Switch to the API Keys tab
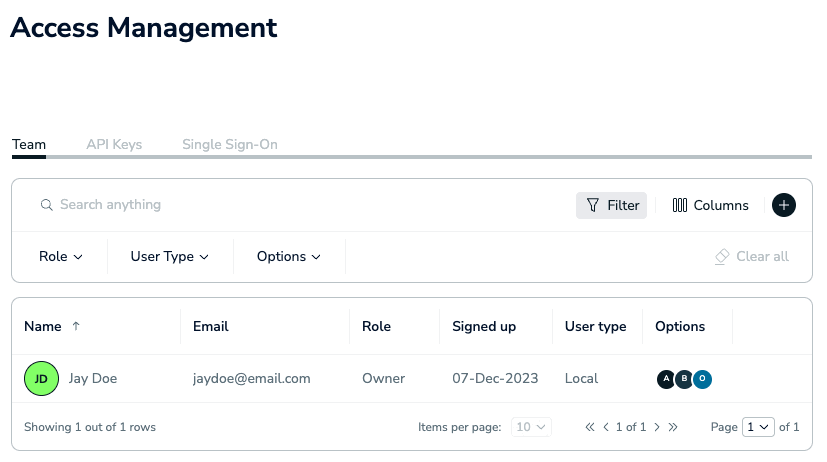This screenshot has height=462, width=827. [114, 144]
